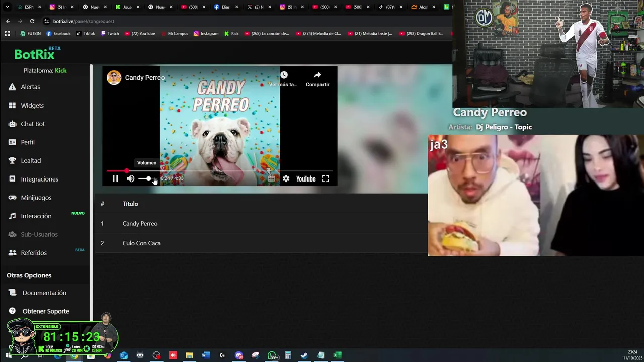
Task: Open the Mi Campus bookmark
Action: (174, 34)
